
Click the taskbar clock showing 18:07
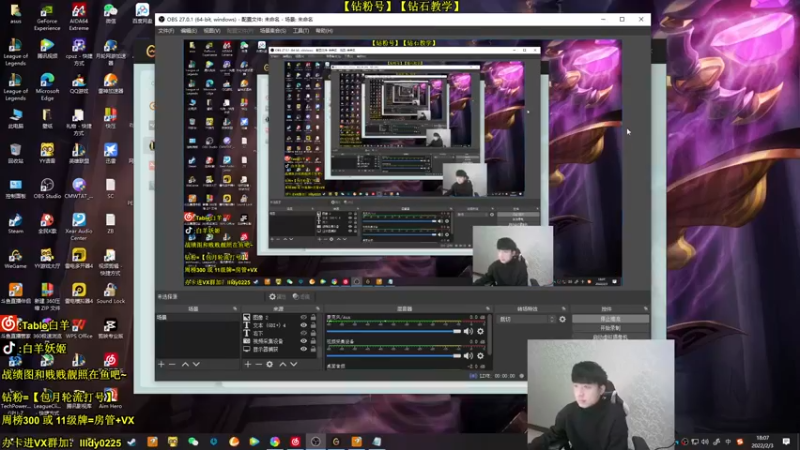click(x=762, y=442)
